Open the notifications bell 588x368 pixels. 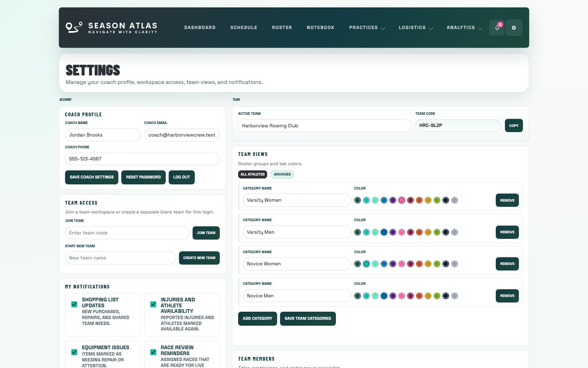tap(497, 28)
